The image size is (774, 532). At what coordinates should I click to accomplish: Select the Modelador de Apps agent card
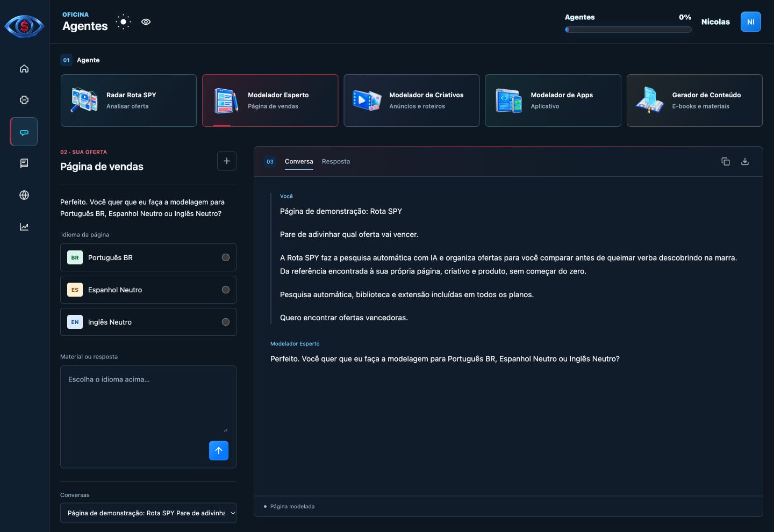click(553, 100)
